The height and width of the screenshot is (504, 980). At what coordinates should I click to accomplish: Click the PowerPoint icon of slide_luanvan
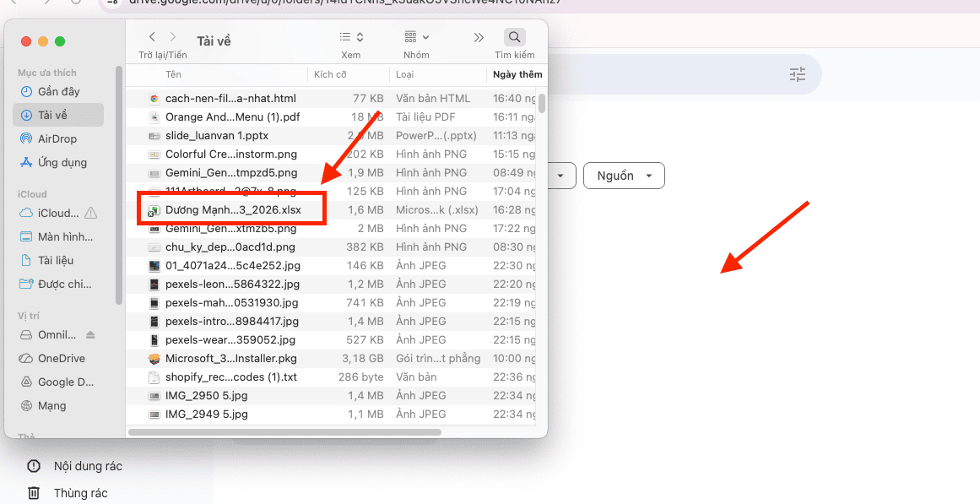pos(154,136)
